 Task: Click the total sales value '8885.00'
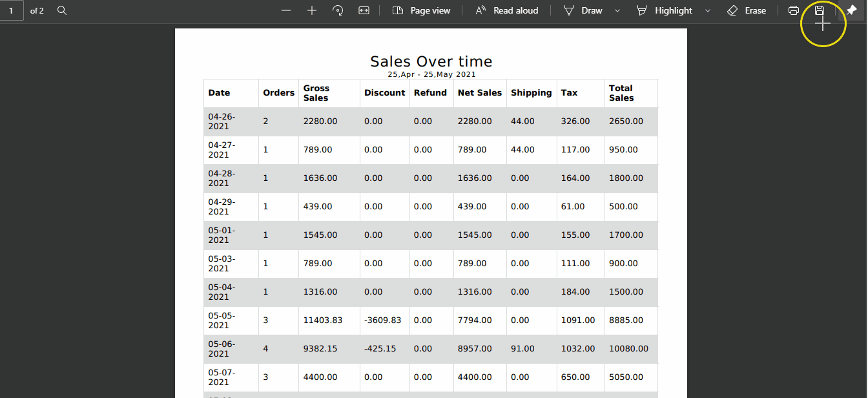point(626,320)
